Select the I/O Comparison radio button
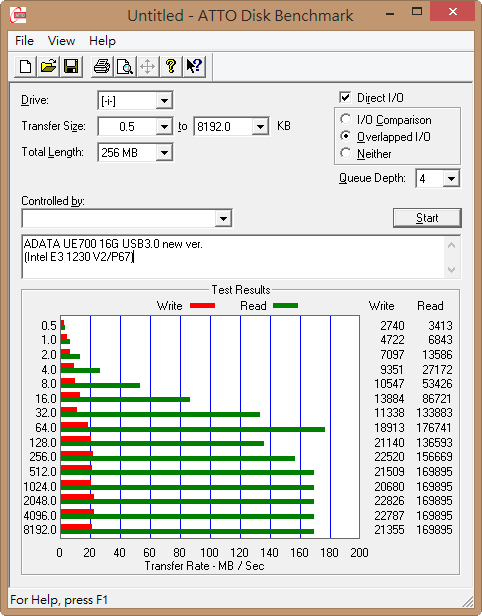This screenshot has height=616, width=482. click(x=345, y=119)
